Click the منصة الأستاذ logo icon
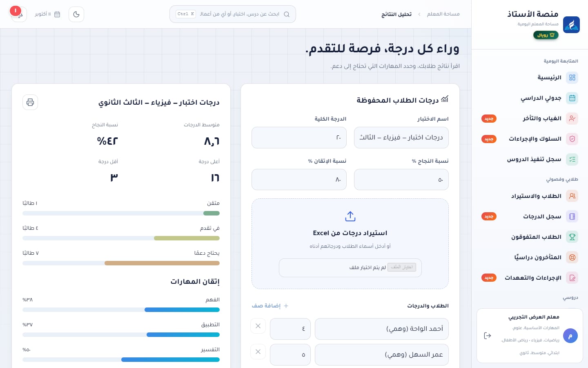 point(571,25)
